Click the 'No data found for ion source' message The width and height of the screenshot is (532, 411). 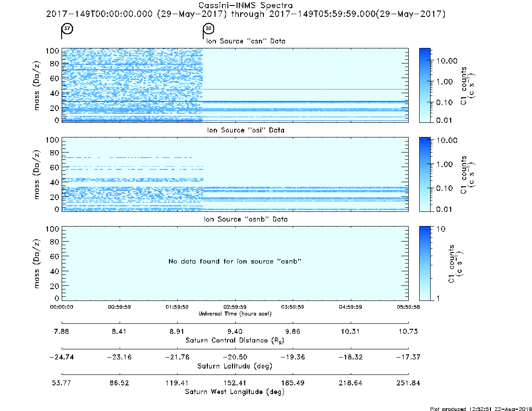235,261
